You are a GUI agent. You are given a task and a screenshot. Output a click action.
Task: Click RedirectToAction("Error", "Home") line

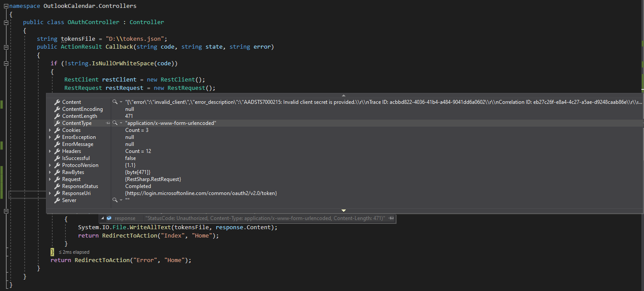pyautogui.click(x=121, y=260)
